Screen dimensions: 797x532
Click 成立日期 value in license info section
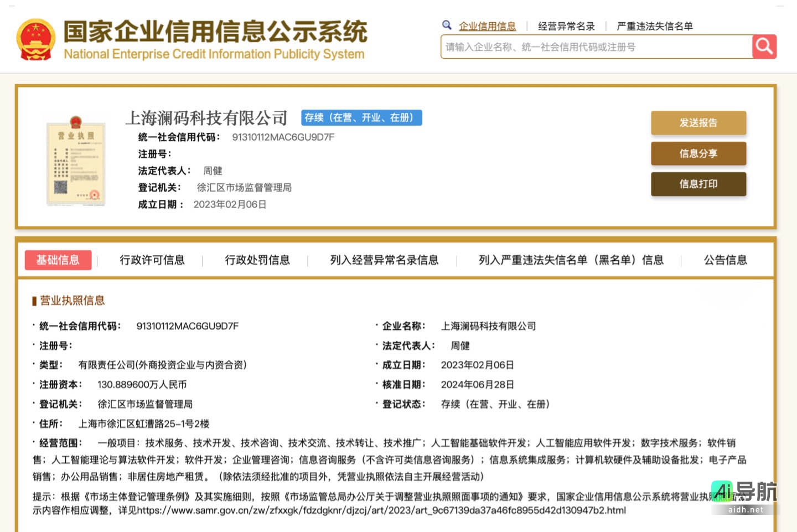(478, 365)
